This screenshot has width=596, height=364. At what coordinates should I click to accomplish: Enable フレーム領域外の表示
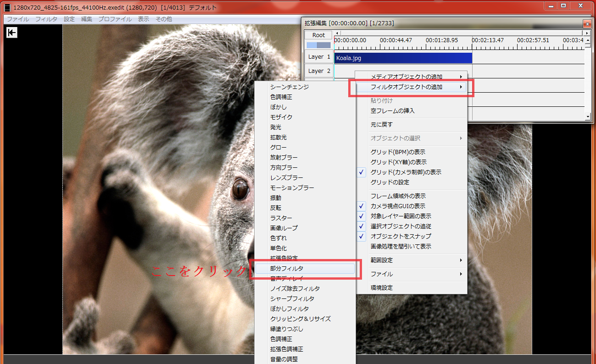[x=412, y=196]
